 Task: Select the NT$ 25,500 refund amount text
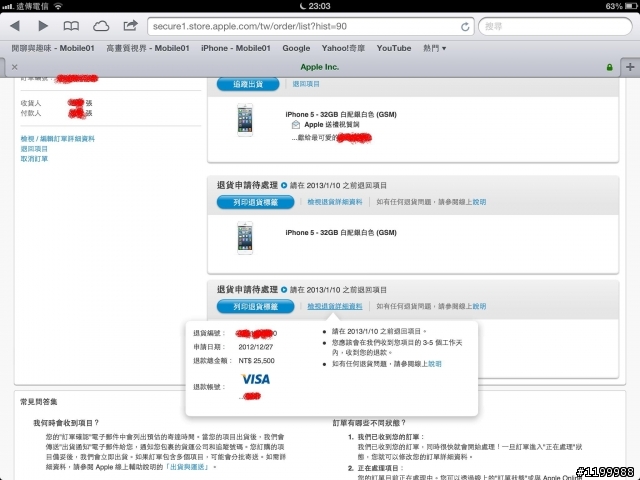(x=256, y=361)
